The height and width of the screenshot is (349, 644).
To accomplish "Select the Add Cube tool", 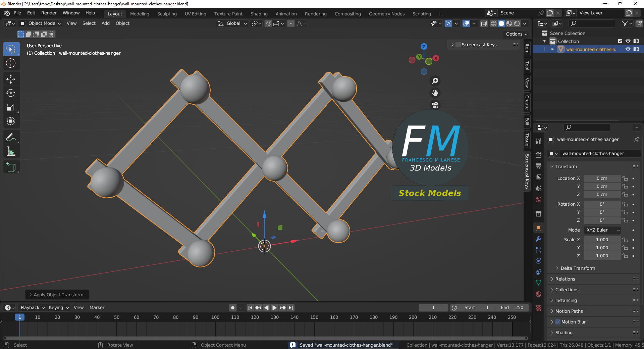I will click(11, 167).
